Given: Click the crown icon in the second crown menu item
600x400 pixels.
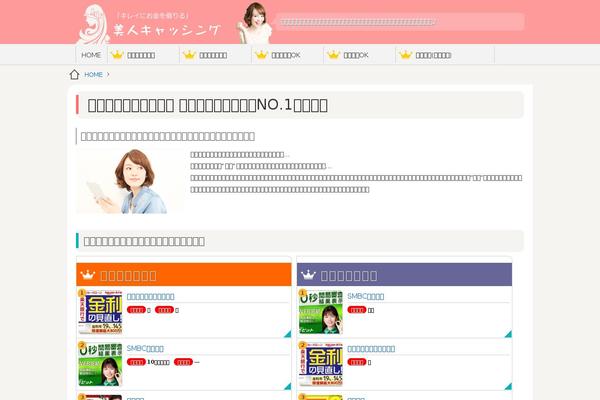Looking at the screenshot, I should [x=189, y=55].
